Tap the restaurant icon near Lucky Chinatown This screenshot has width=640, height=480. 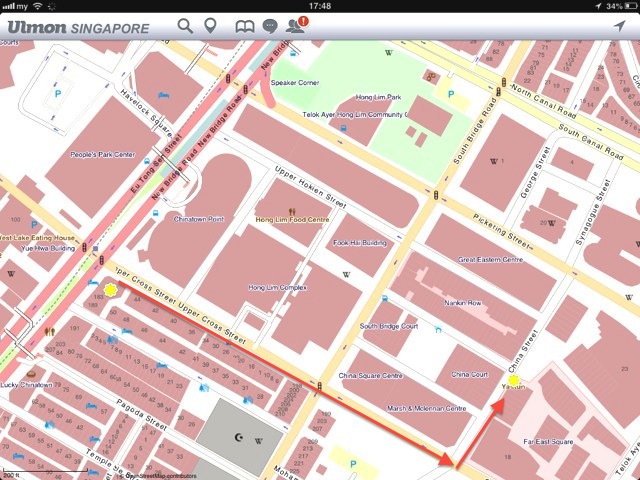[x=49, y=331]
